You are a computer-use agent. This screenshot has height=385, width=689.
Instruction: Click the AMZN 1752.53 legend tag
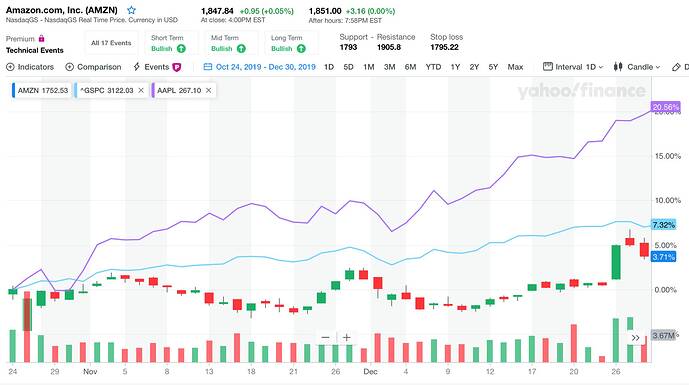click(x=42, y=90)
